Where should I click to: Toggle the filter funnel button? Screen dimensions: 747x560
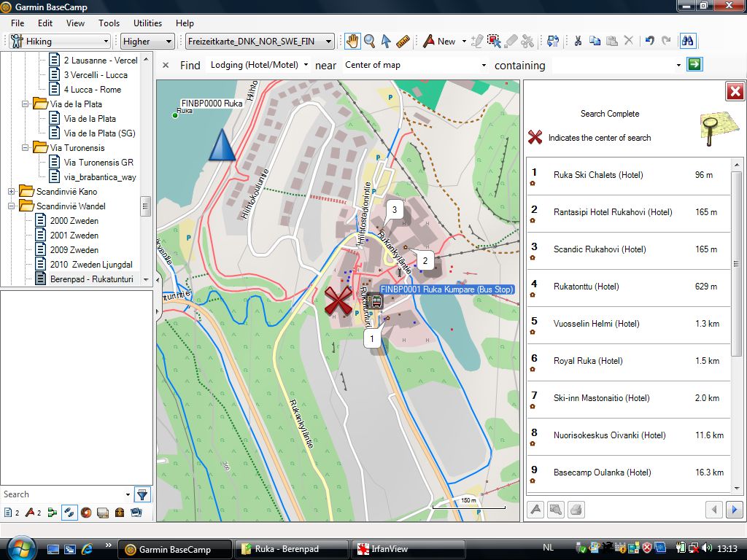[x=142, y=494]
